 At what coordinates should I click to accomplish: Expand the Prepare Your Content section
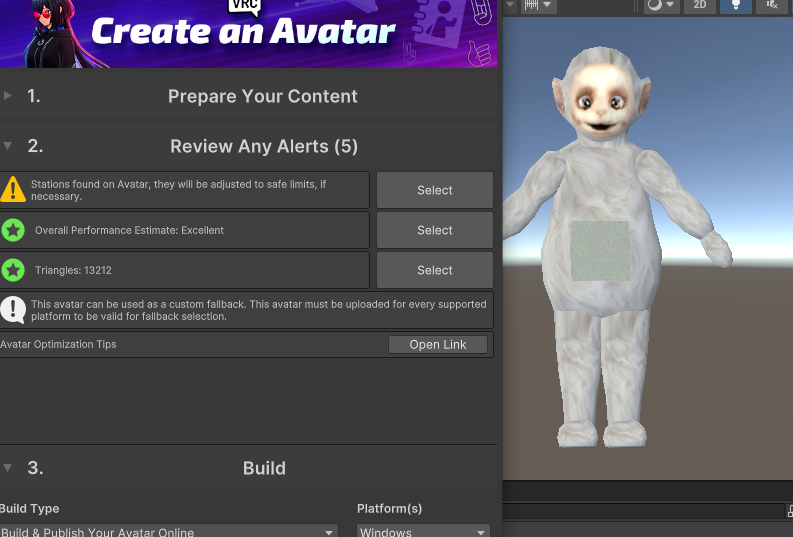point(8,96)
